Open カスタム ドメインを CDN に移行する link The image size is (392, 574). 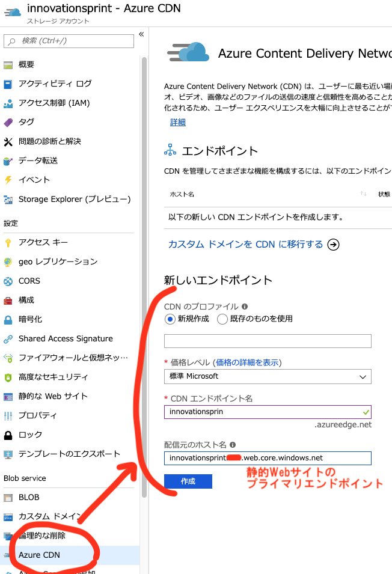245,245
